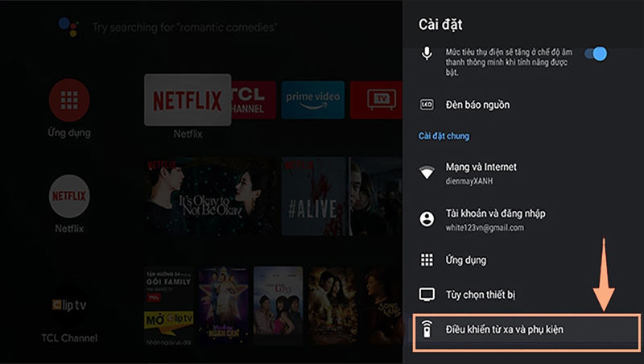Click the grid icon beside Ứng dụng in settings
Viewport: 644px width, 364px height.
point(427,260)
